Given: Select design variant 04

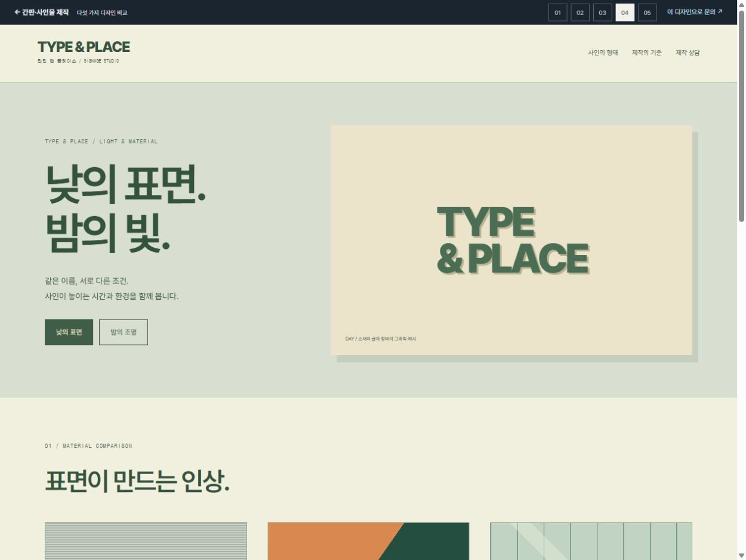Looking at the screenshot, I should coord(625,13).
